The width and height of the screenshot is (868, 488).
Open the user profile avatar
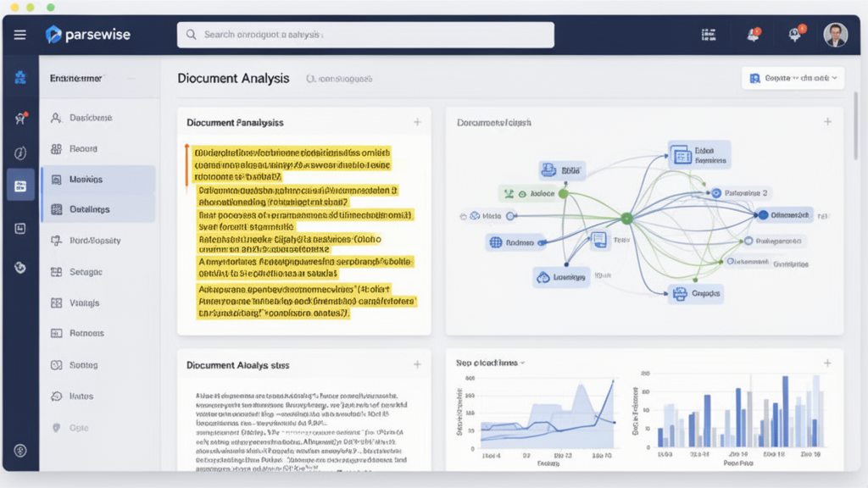835,35
